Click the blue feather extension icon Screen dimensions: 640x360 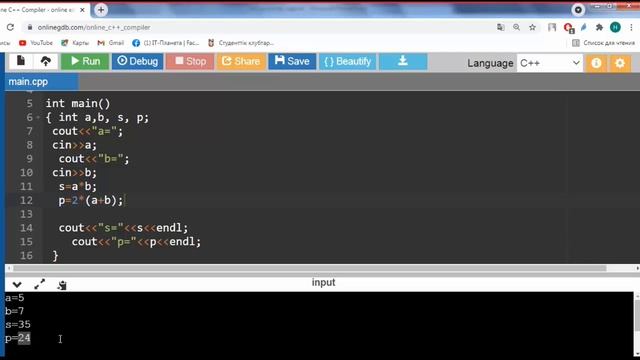click(x=584, y=27)
